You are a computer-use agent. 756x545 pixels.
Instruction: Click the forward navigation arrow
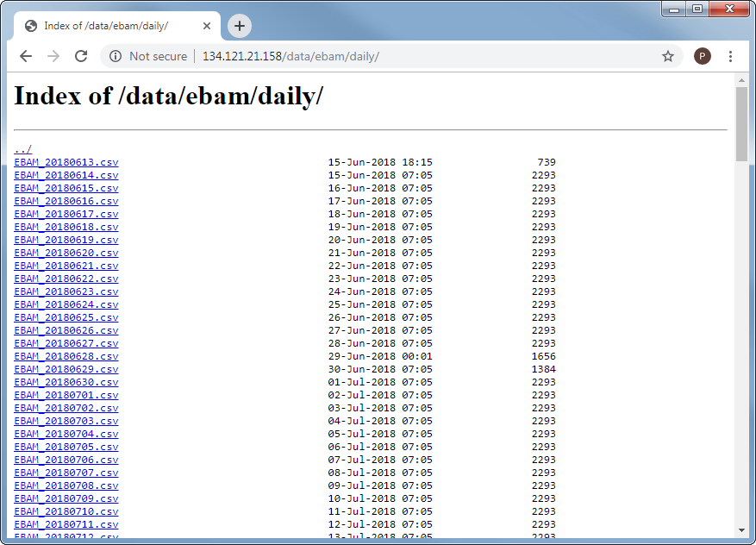53,56
